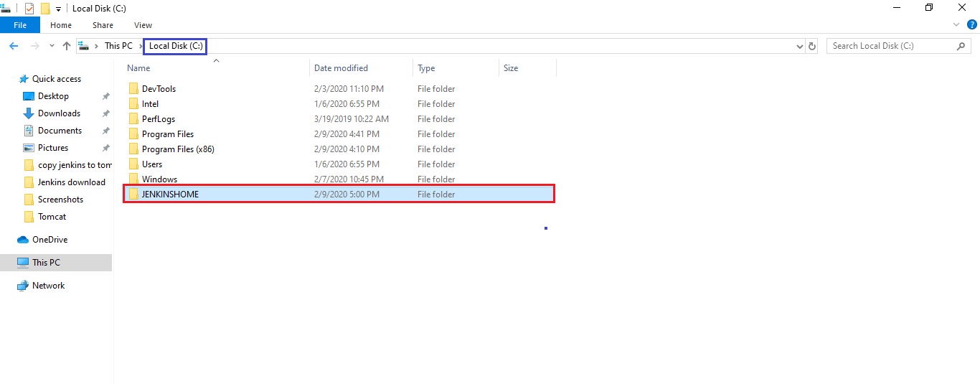
Task: Expand the ribbon with the chevron
Action: [x=955, y=25]
